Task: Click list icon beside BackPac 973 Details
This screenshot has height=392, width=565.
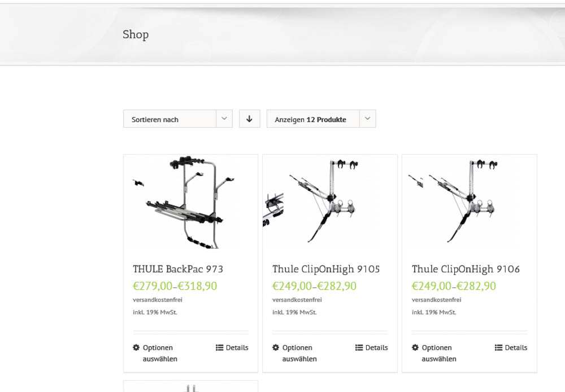Action: (x=220, y=347)
